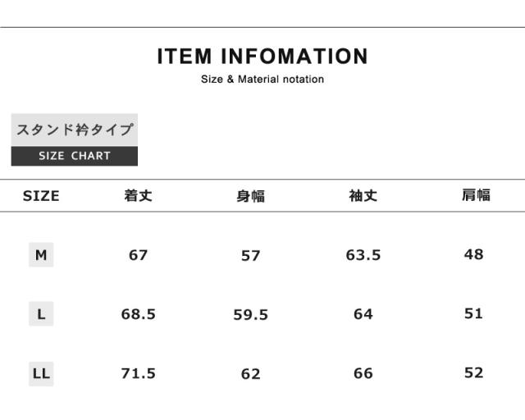Image resolution: width=525 pixels, height=420 pixels.
Task: Click the 52 value in LL row
Action: [474, 373]
